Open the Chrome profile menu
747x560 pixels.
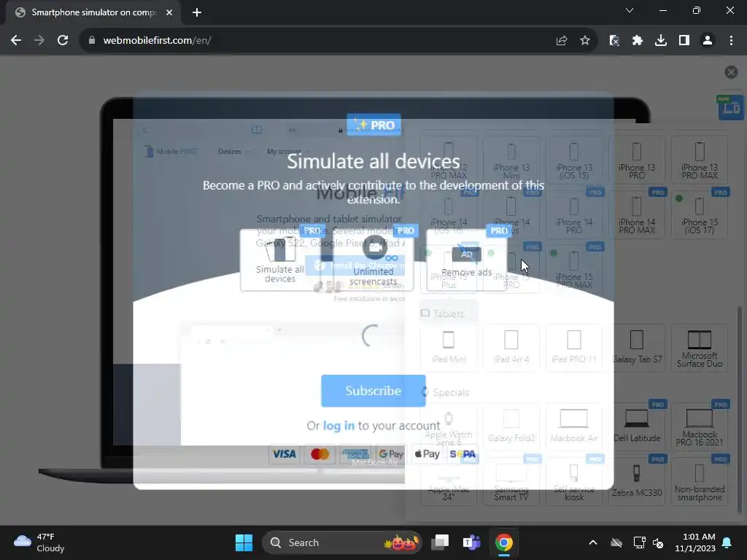(x=708, y=41)
